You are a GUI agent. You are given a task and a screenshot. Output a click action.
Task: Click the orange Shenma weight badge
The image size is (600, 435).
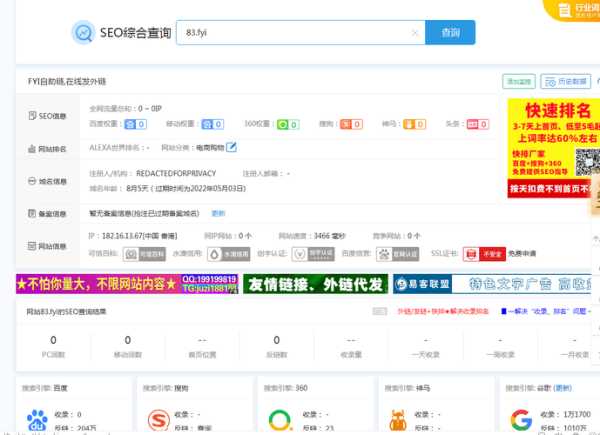coord(414,124)
